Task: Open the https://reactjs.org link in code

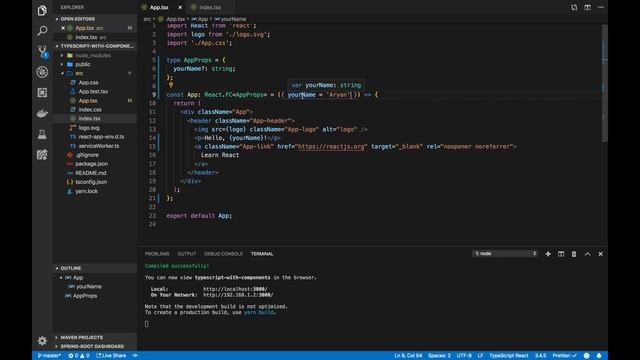Action: (x=331, y=147)
